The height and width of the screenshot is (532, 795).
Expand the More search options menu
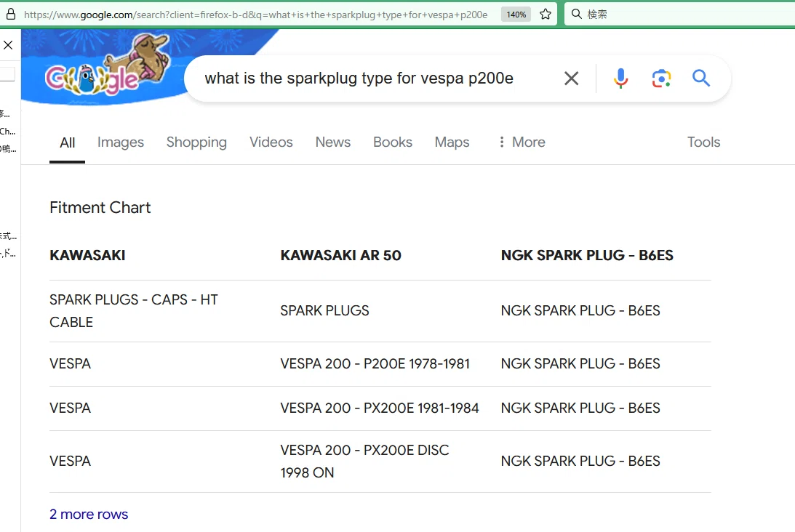coord(522,142)
